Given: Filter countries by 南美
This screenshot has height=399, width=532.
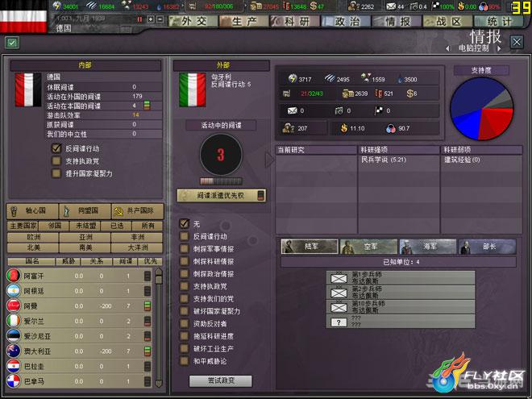Looking at the screenshot, I should tap(85, 247).
